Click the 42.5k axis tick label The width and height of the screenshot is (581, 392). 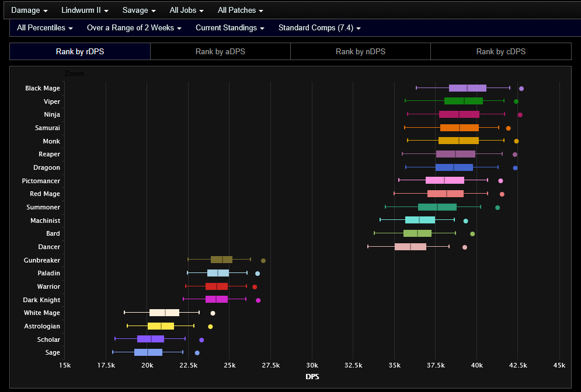518,365
